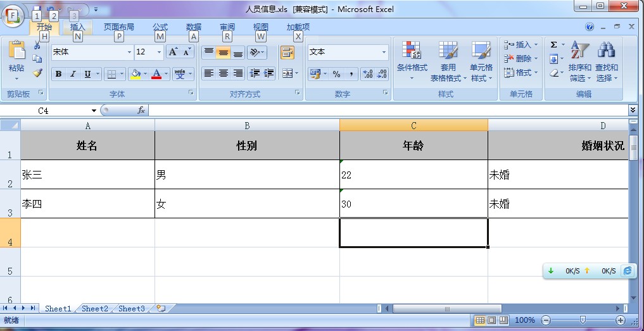Click the zoom out minus button

pyautogui.click(x=545, y=320)
